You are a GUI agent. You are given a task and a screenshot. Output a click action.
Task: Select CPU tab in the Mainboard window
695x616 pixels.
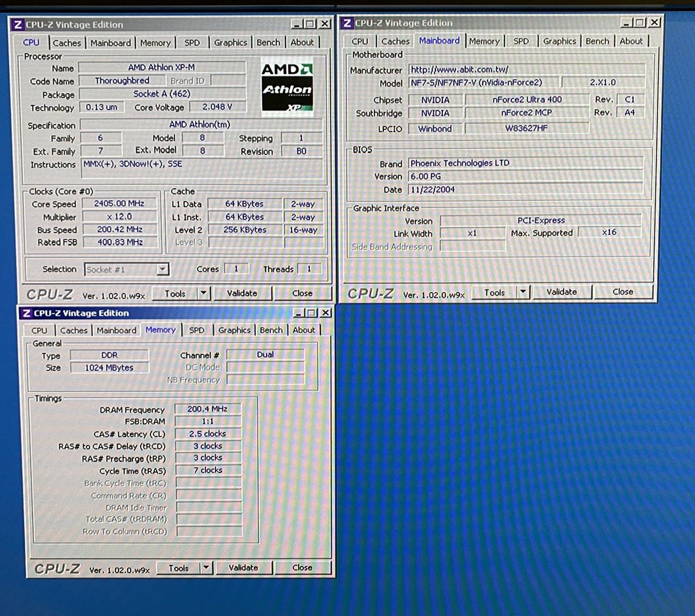pos(359,41)
